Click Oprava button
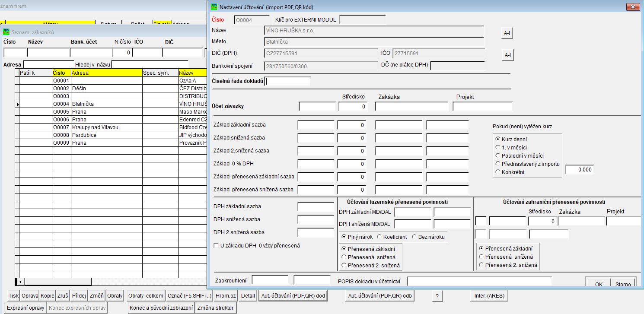The height and width of the screenshot is (314, 644). pos(30,296)
